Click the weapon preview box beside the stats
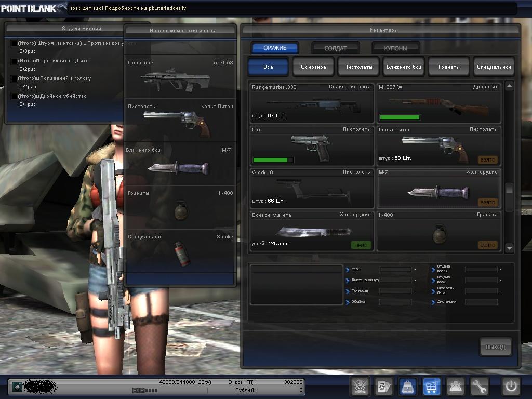 coord(296,285)
